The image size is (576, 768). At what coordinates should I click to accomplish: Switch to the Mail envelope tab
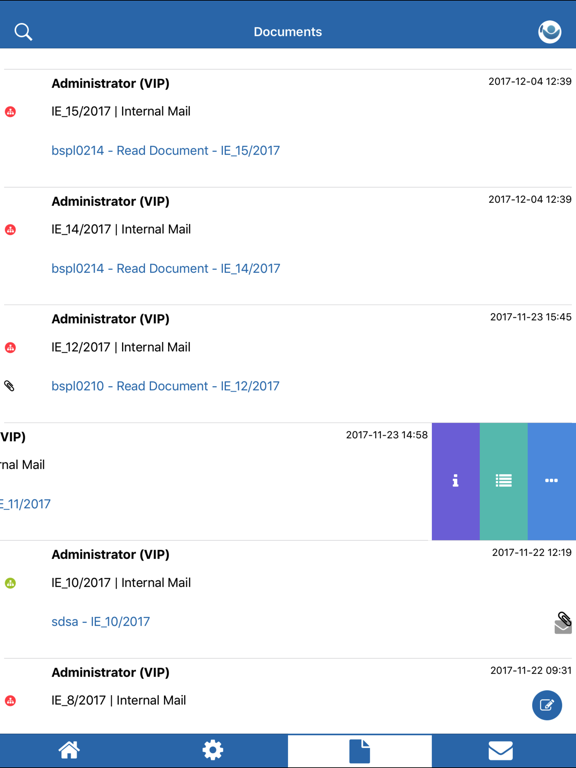(x=501, y=750)
